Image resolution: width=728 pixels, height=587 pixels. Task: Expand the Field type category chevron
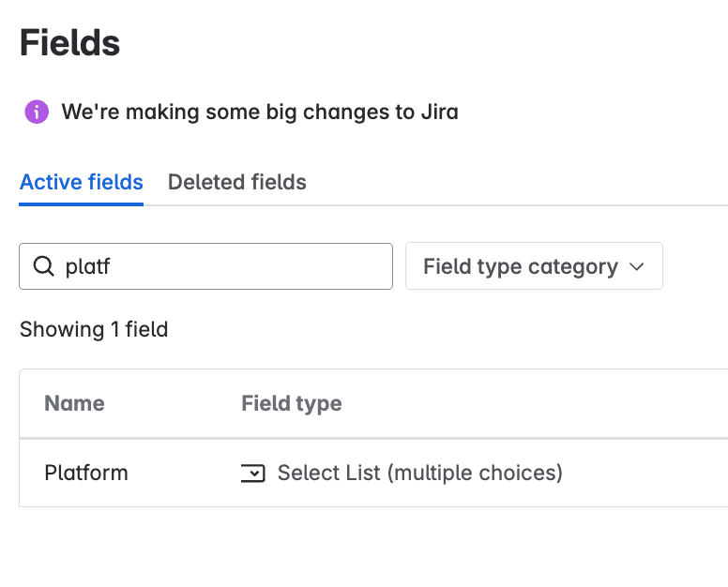tap(637, 267)
